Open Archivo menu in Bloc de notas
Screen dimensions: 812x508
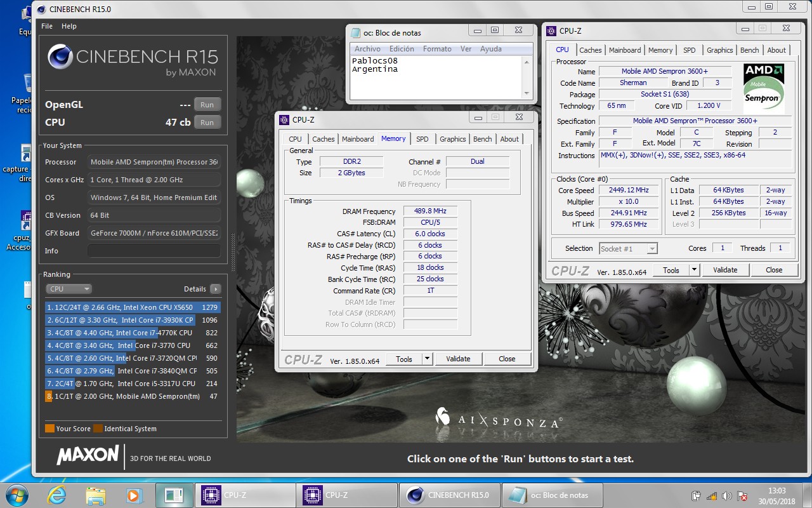367,49
